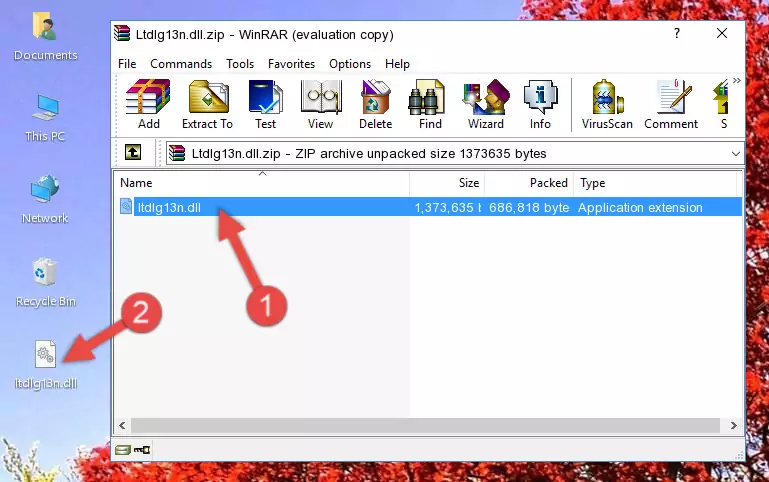
Task: Open the Find binoculars tool
Action: click(x=430, y=104)
